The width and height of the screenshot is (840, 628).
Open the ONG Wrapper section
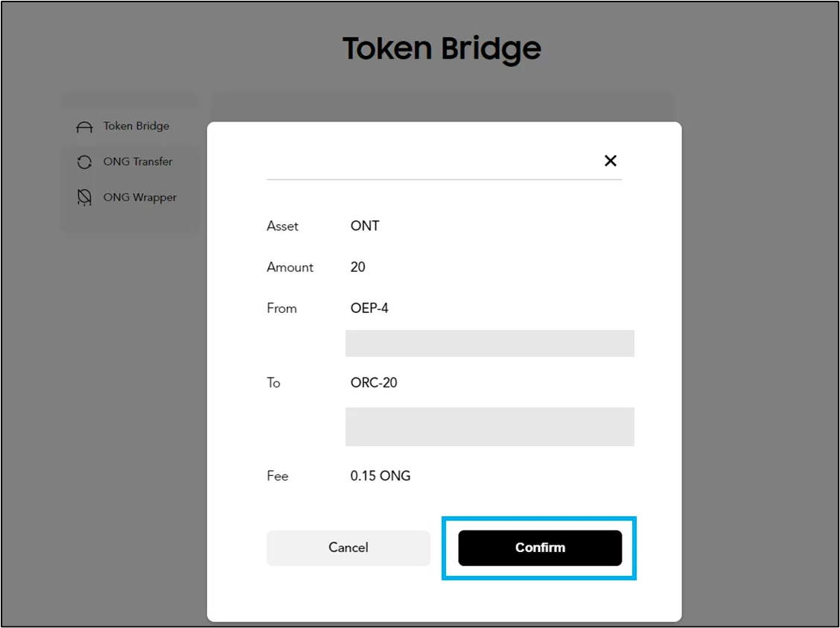pyautogui.click(x=140, y=197)
